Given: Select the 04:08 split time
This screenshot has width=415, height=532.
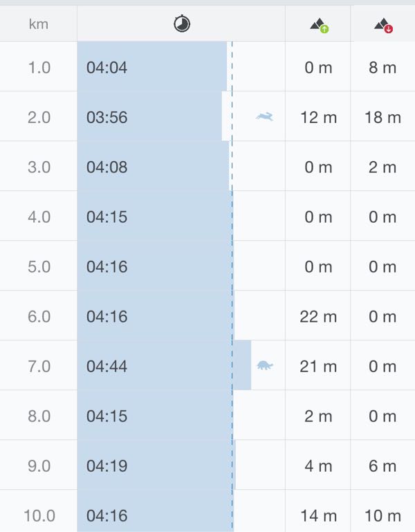Looking at the screenshot, I should pos(107,167).
